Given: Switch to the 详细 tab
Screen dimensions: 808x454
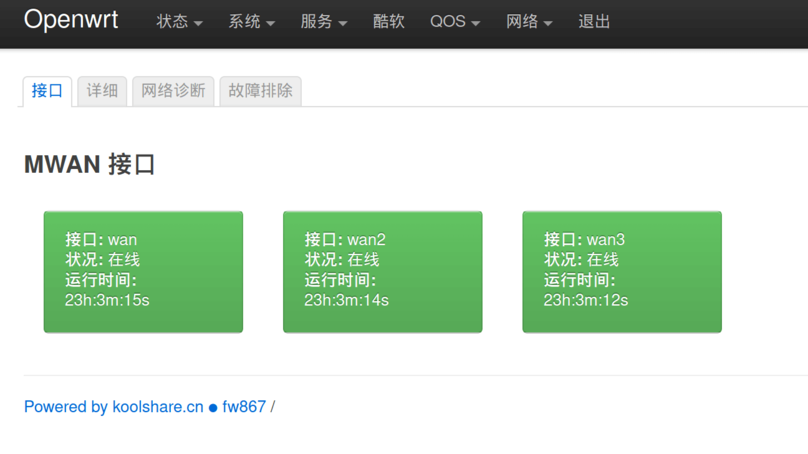Looking at the screenshot, I should [x=102, y=91].
